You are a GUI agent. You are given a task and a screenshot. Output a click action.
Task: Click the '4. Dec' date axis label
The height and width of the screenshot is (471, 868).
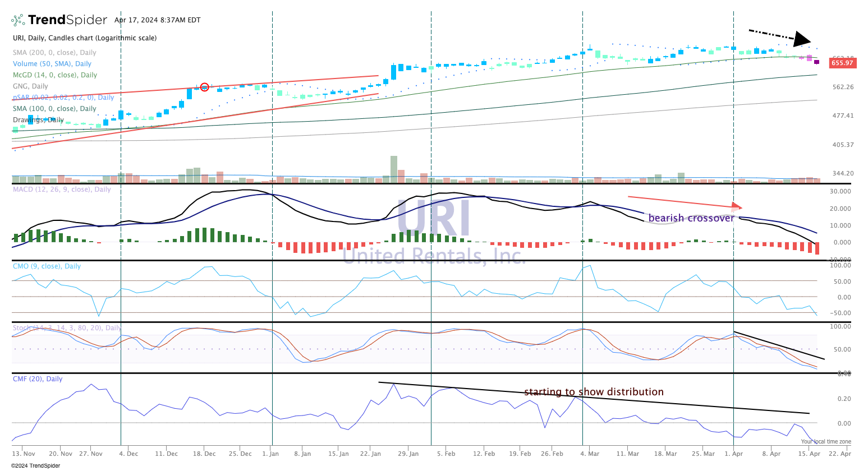click(x=128, y=454)
